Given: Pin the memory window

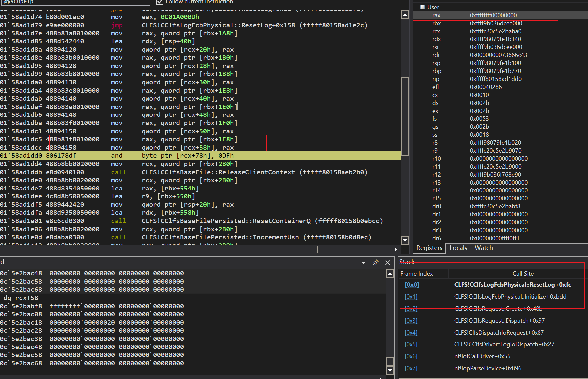Looking at the screenshot, I should [376, 263].
